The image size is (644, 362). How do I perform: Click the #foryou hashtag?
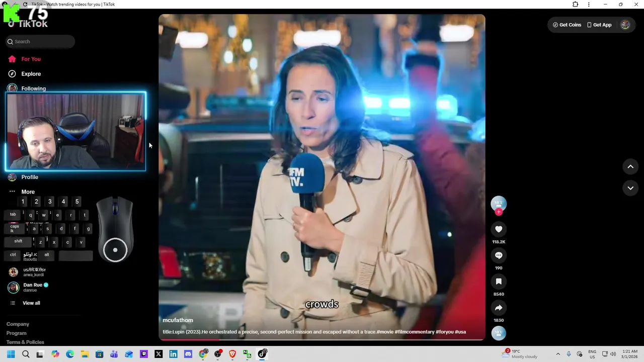click(x=444, y=332)
